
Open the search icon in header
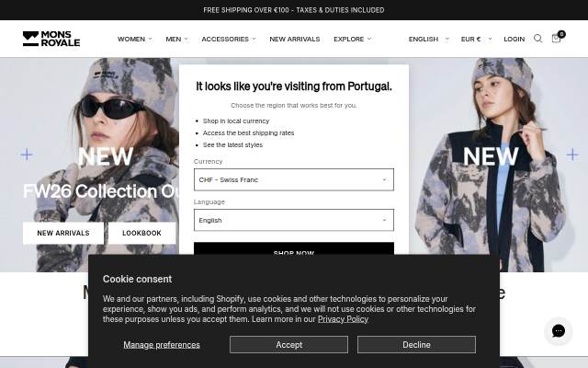coord(537,39)
